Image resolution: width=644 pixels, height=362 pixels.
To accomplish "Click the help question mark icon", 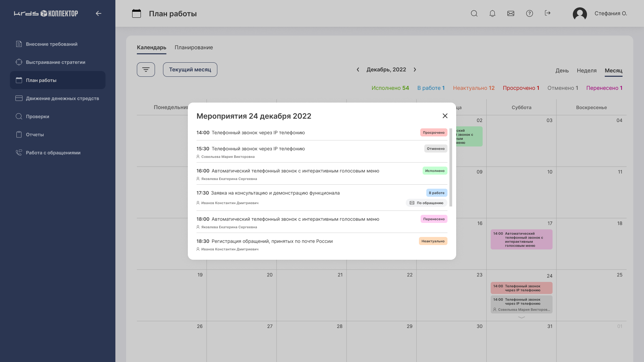I will [529, 13].
